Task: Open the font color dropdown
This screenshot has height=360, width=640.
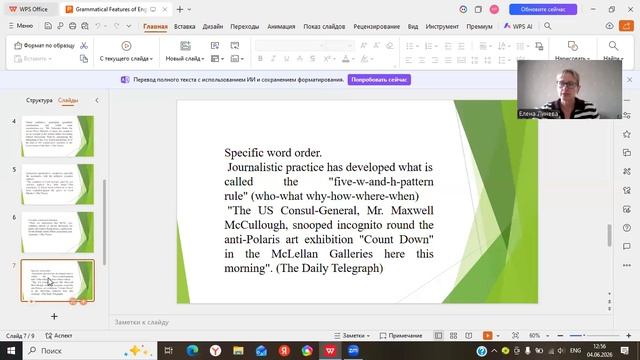Action: tap(353, 59)
